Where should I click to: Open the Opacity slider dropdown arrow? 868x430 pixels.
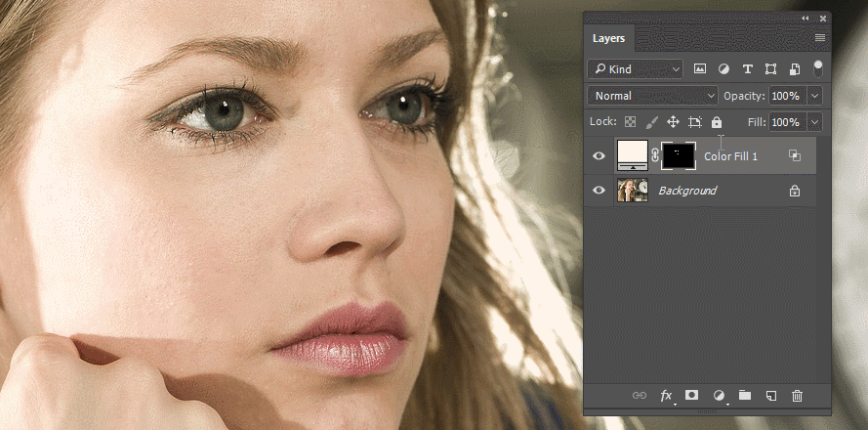815,96
